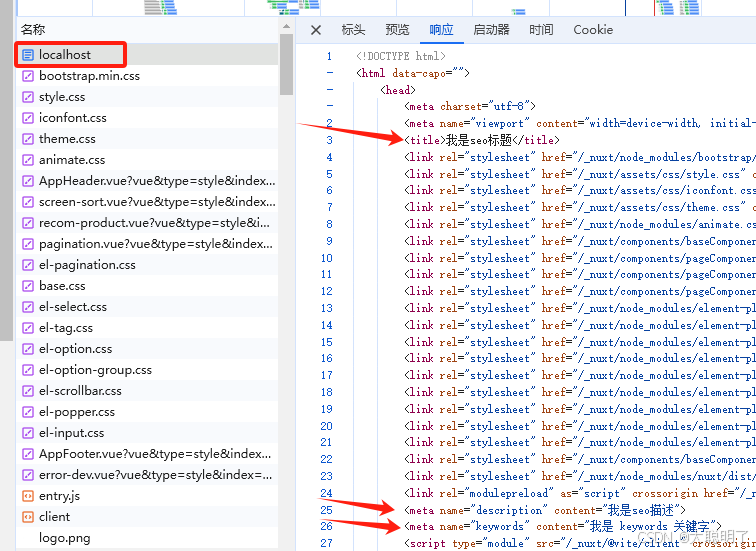The width and height of the screenshot is (756, 551).
Task: Click the title tag on line 3
Action: pos(482,140)
